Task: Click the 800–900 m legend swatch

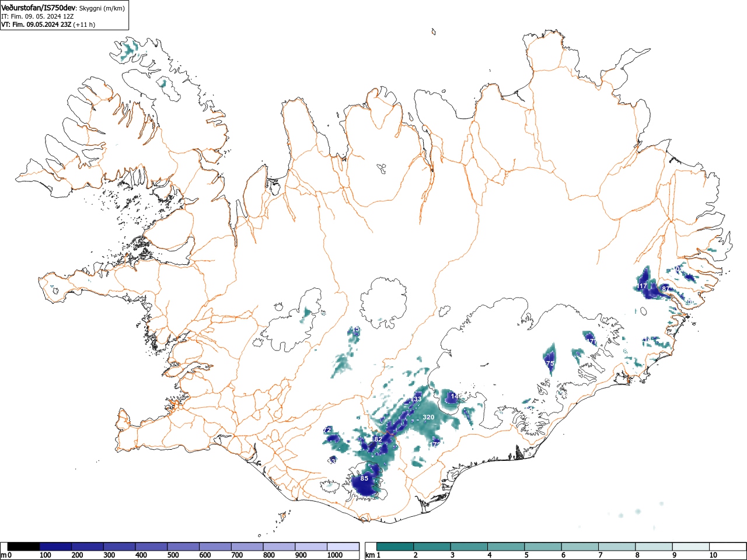Action: click(279, 547)
